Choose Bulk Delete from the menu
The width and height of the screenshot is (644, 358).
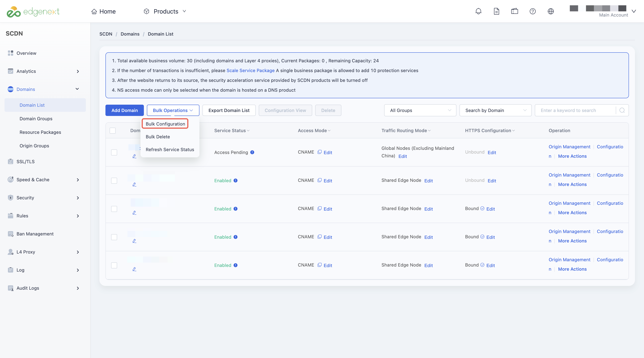[x=158, y=137]
